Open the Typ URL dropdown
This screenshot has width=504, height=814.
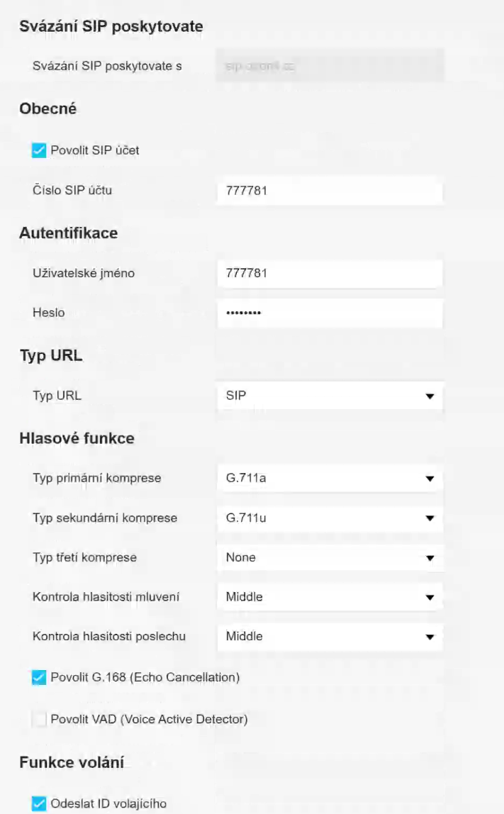coord(329,396)
